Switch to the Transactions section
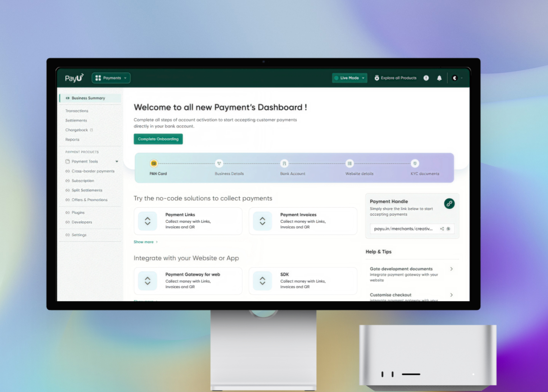Image resolution: width=548 pixels, height=392 pixels. coord(76,111)
